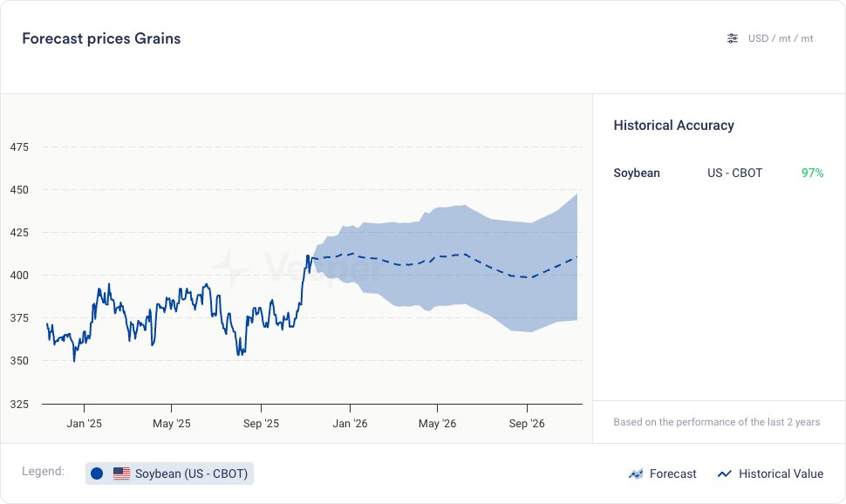846x504 pixels.
Task: Toggle the Forecast series label
Action: click(672, 474)
